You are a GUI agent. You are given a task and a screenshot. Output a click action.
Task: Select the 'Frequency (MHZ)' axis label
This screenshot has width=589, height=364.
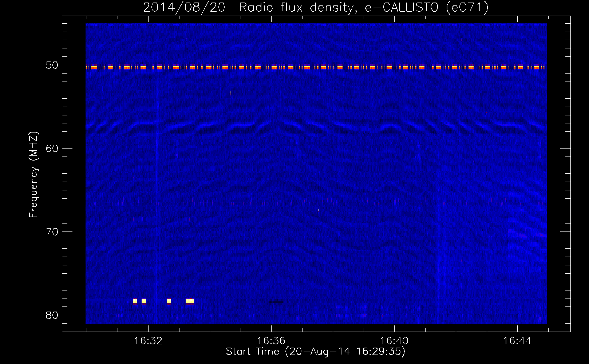point(33,175)
